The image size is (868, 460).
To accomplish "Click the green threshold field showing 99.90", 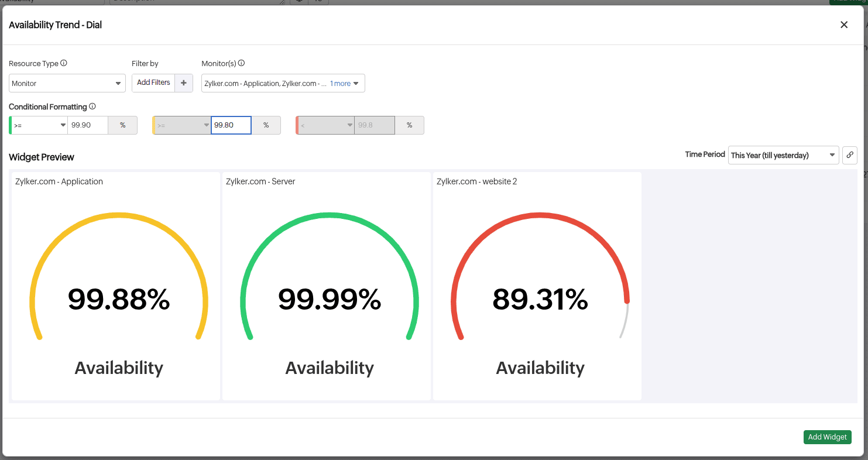I will point(87,125).
